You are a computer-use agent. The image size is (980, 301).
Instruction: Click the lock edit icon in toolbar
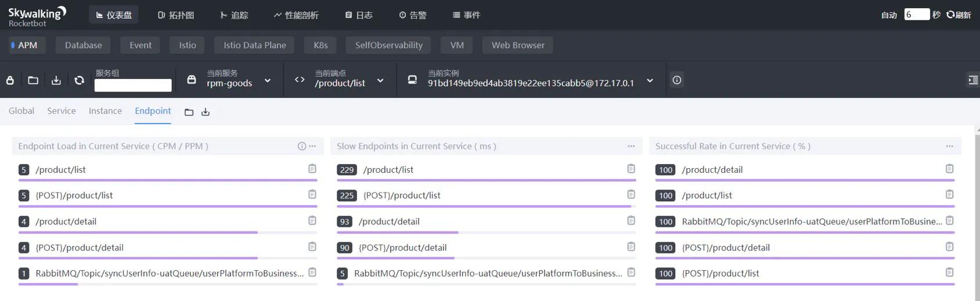[x=10, y=80]
